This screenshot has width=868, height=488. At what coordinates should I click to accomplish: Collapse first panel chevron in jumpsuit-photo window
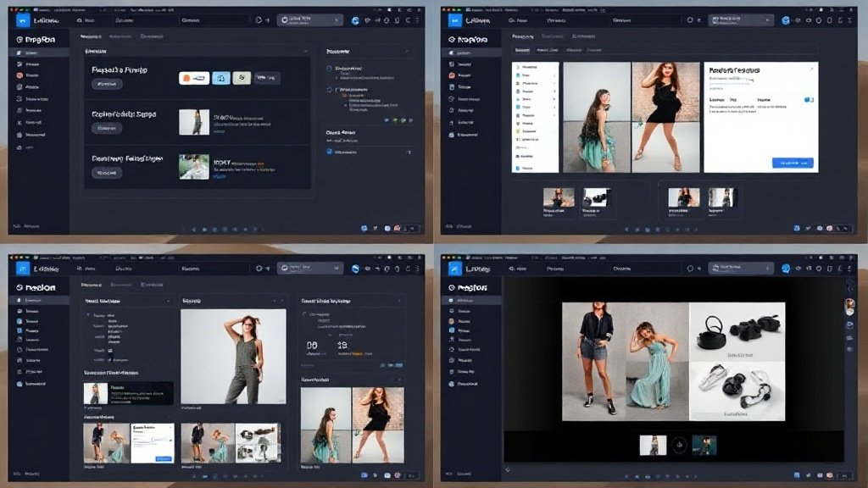[168, 301]
